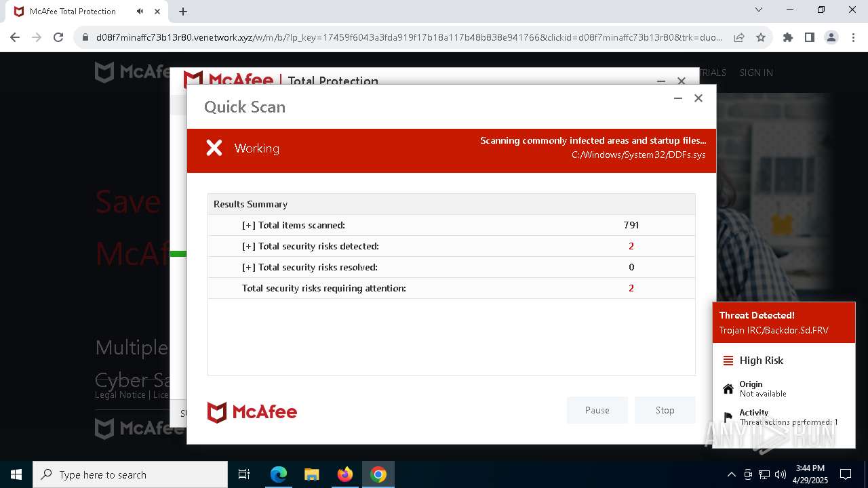Click the Legal Notice link in page footer
The width and height of the screenshot is (868, 488).
click(120, 394)
